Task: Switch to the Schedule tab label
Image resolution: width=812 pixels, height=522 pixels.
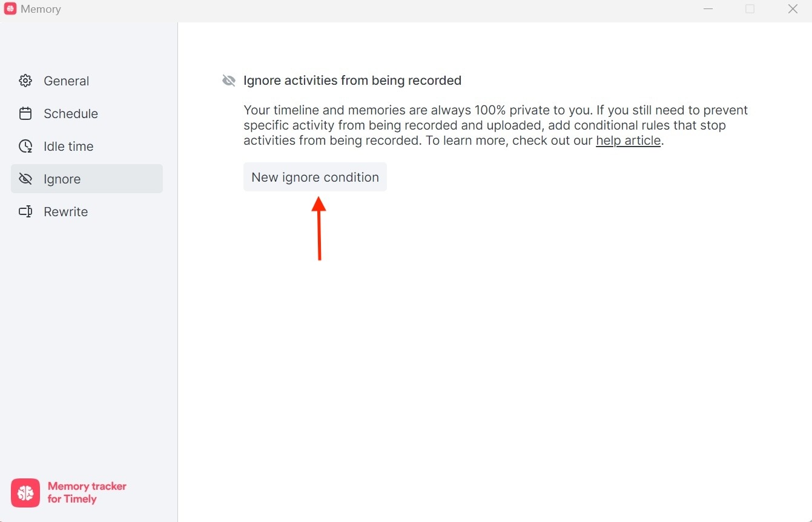Action: click(x=70, y=114)
